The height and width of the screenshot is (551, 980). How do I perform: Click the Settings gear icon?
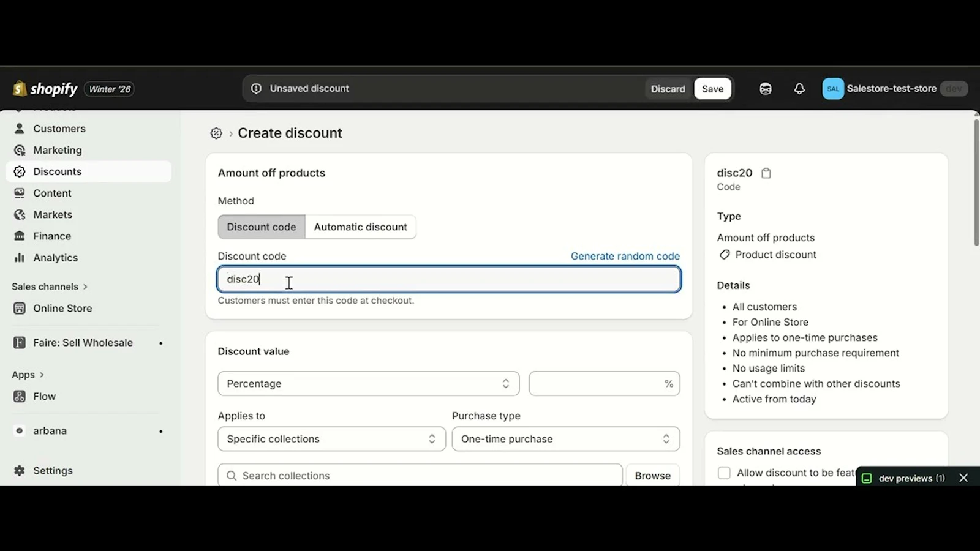20,471
